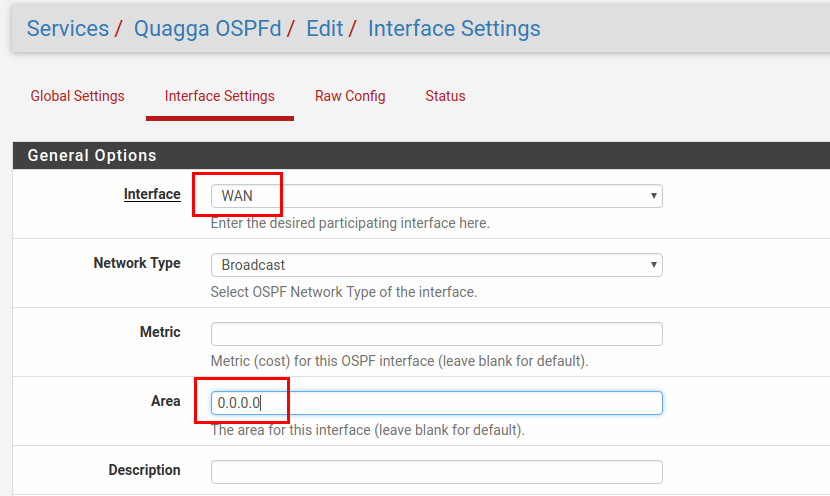Focus the Area field containing 0.0.0.0
Image resolution: width=830 pixels, height=496 pixels.
[436, 402]
